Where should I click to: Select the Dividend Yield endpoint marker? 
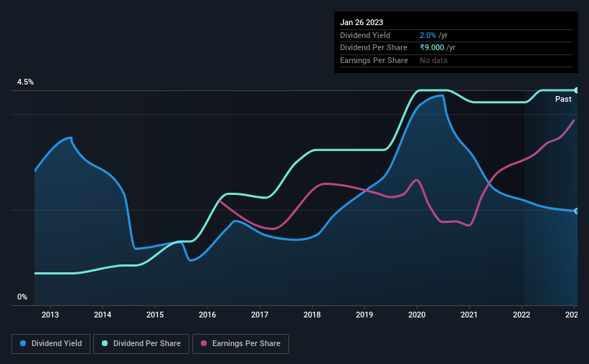[x=576, y=211]
